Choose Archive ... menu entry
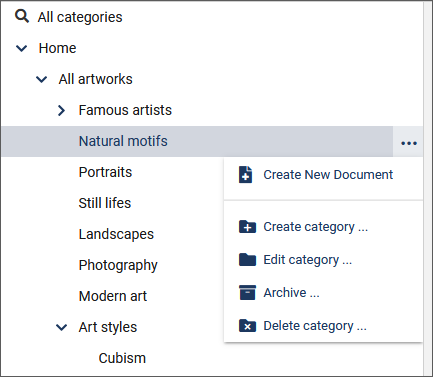 click(x=323, y=293)
